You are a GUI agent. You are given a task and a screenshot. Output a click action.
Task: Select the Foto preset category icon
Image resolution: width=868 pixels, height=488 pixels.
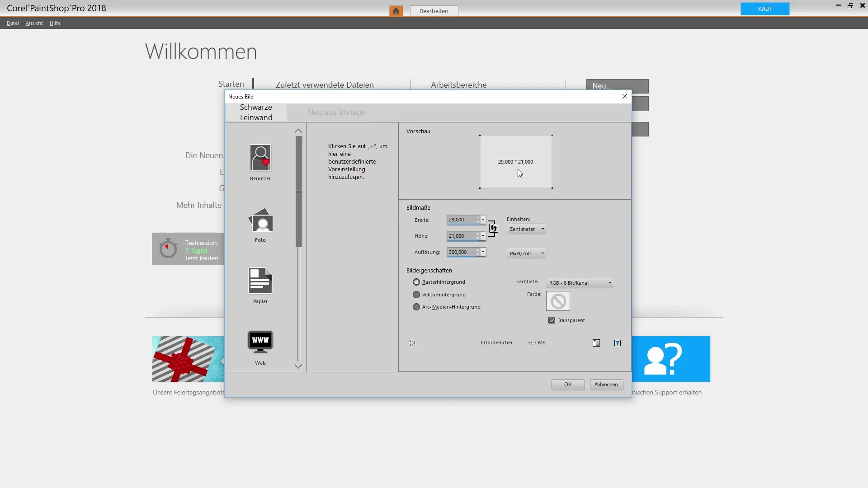pos(260,220)
